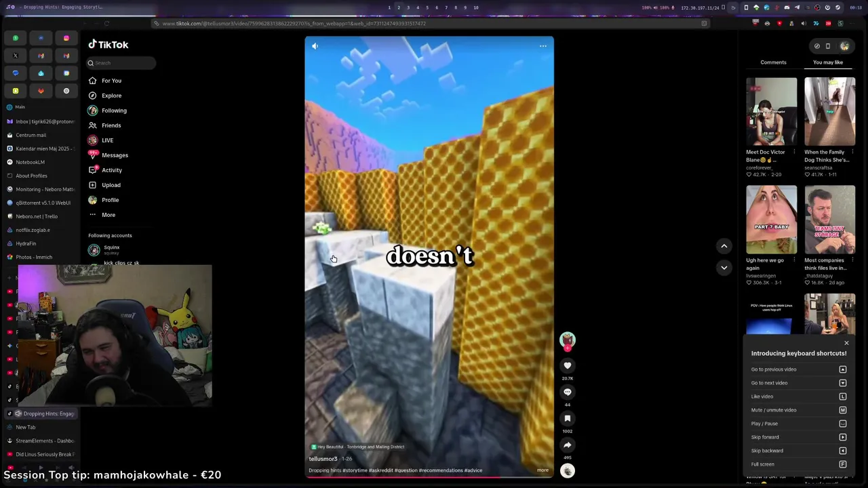868x488 pixels.
Task: Click the phone icon in top-right pill
Action: pos(828,46)
